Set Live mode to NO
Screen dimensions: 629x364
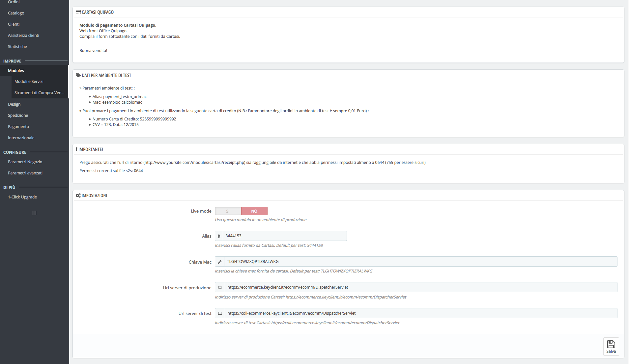pyautogui.click(x=254, y=211)
